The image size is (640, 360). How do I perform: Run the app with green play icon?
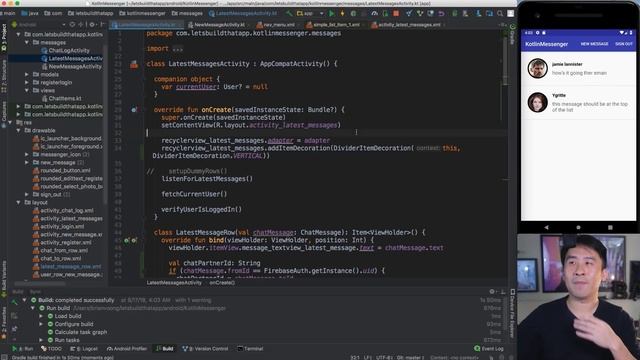coord(331,13)
